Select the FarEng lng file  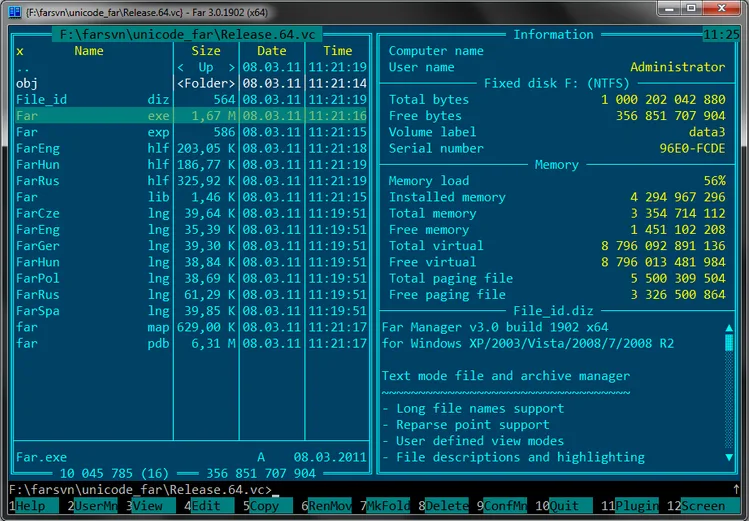click(x=191, y=229)
